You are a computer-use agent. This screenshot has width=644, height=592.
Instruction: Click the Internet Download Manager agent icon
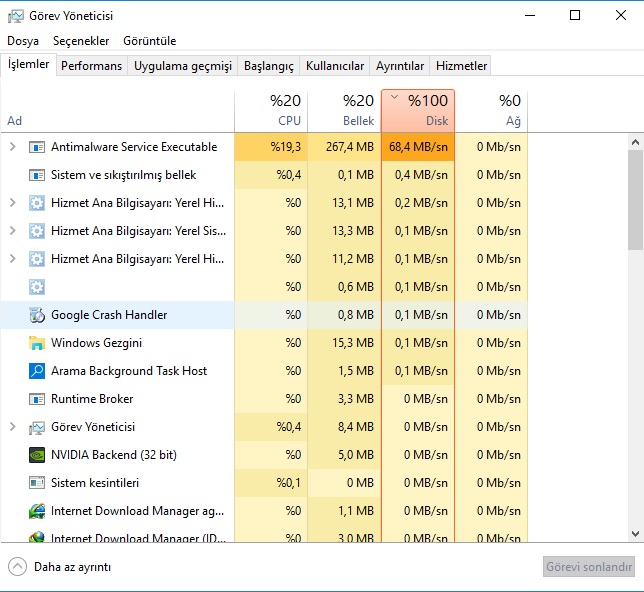(x=37, y=511)
